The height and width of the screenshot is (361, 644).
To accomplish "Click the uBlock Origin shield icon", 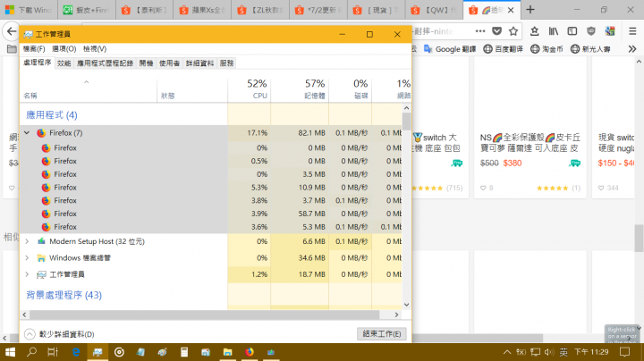I will point(591,31).
